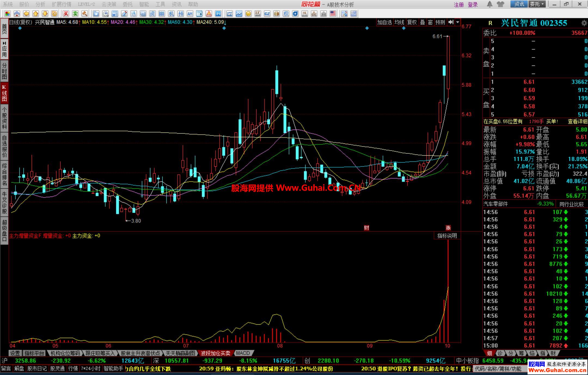Click the 指标平台 button

tap(34, 353)
